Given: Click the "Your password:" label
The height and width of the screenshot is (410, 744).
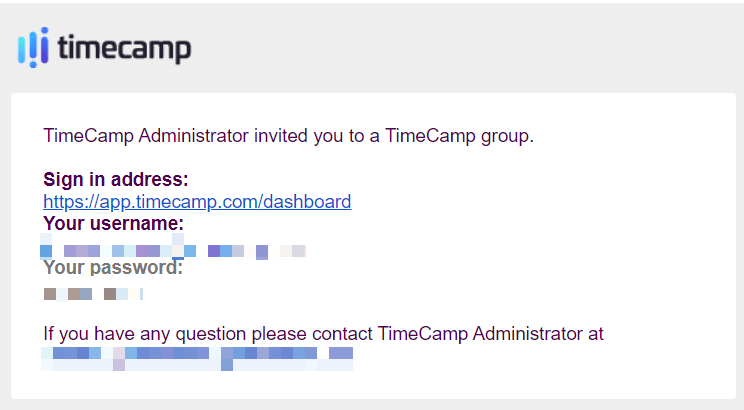Looking at the screenshot, I should (x=113, y=268).
